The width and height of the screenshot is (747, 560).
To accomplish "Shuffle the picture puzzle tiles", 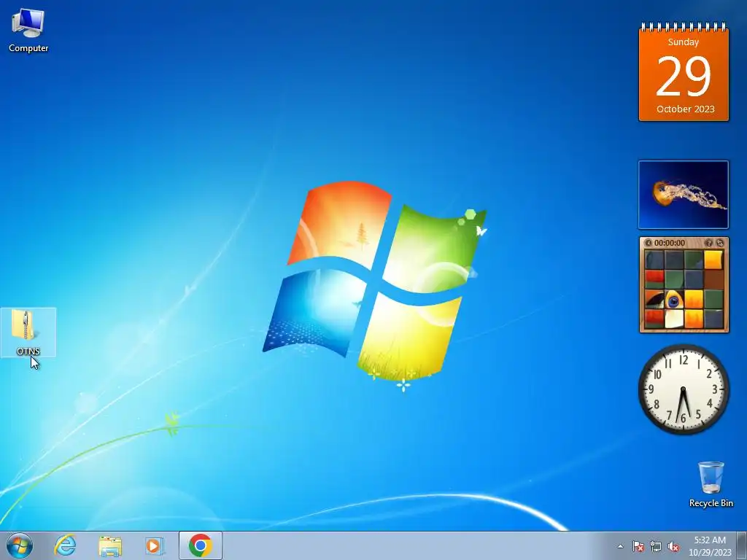I will click(720, 243).
